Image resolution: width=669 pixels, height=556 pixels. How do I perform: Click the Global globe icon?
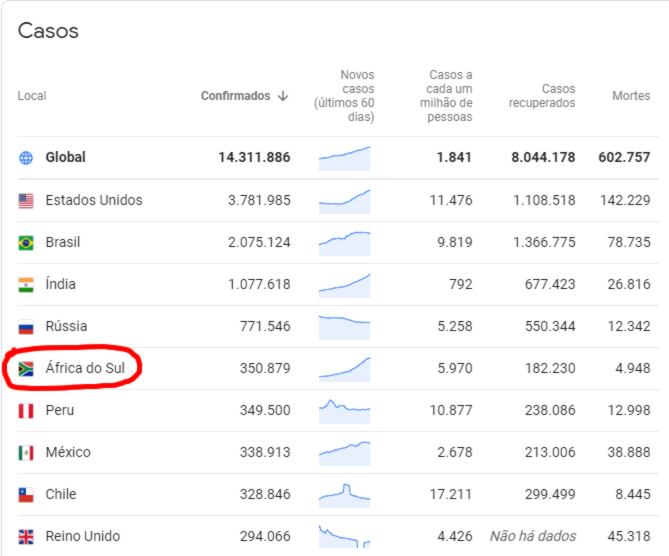(26, 158)
